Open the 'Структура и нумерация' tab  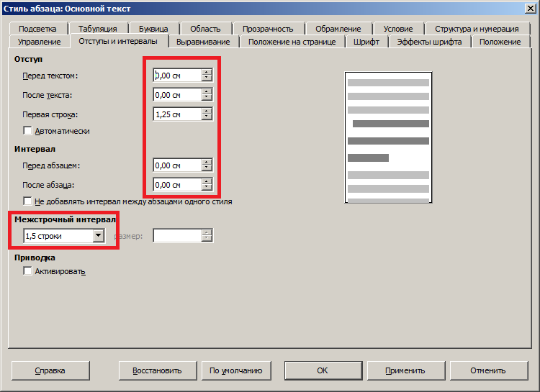click(476, 29)
